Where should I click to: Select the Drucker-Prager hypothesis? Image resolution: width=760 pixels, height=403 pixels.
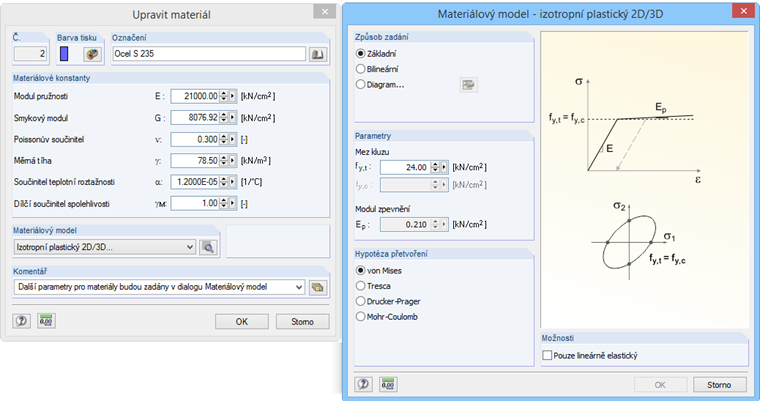[361, 301]
